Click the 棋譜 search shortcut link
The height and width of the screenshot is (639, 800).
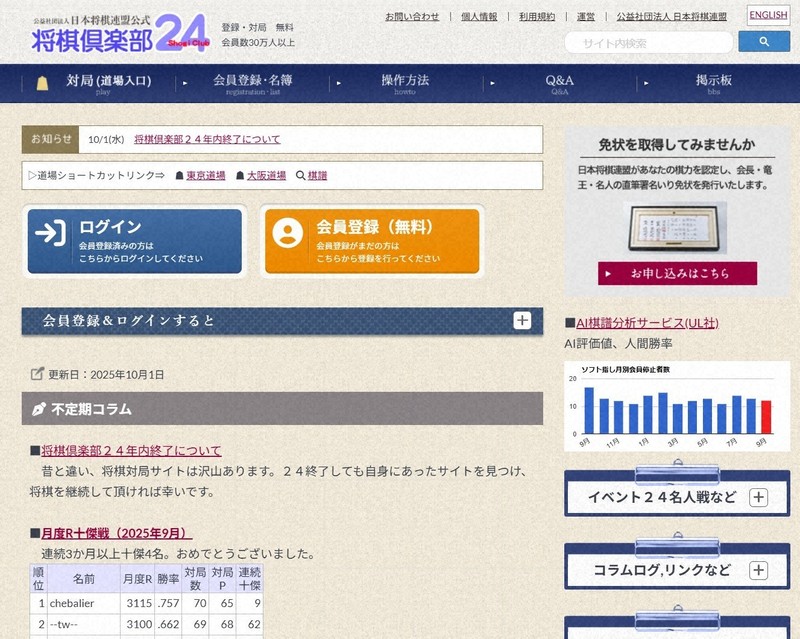(317, 176)
